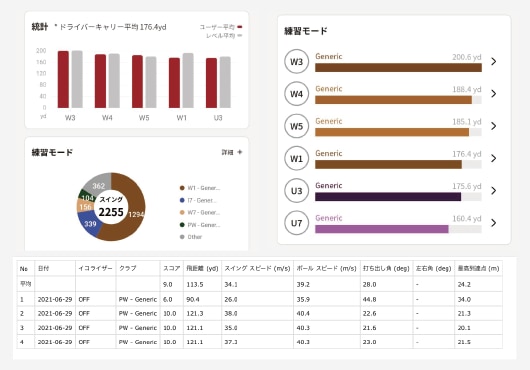Select the W1 club circle icon
Screen dimensions: 530x370
pos(296,158)
